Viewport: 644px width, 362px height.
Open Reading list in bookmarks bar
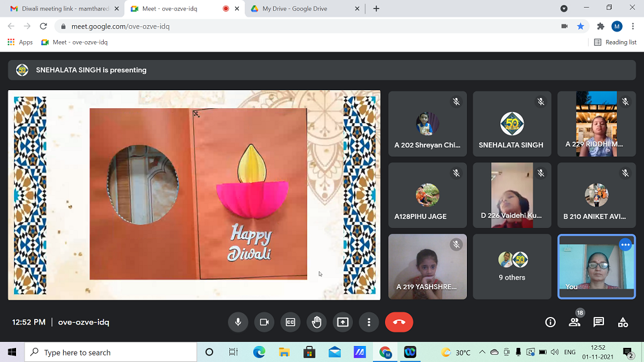(x=615, y=42)
